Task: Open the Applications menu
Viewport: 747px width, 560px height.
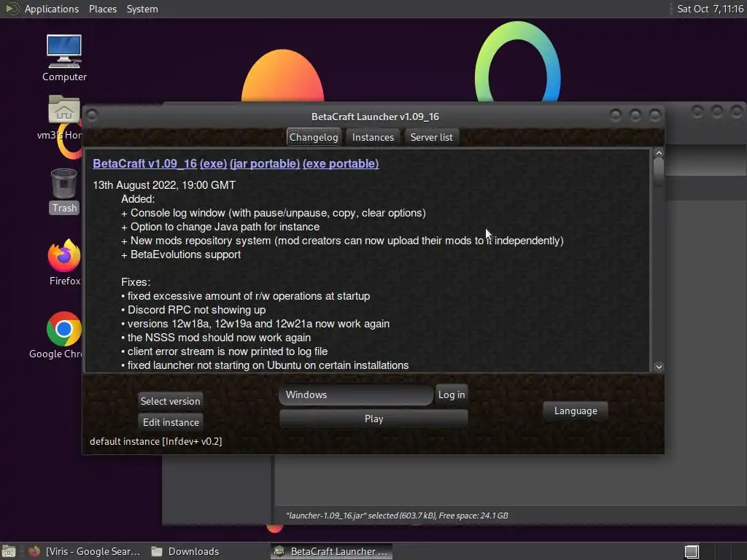Action: tap(52, 9)
